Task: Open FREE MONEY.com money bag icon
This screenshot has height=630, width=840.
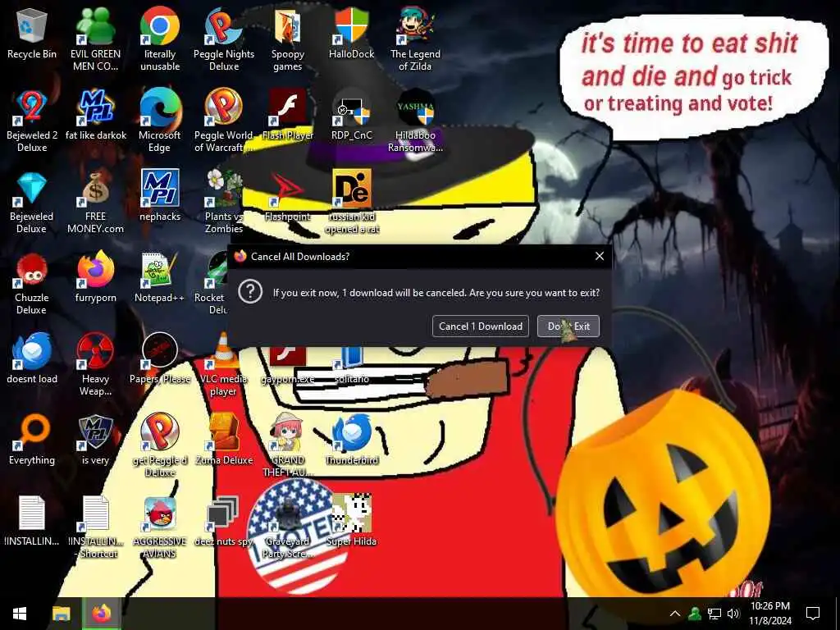Action: 95,203
